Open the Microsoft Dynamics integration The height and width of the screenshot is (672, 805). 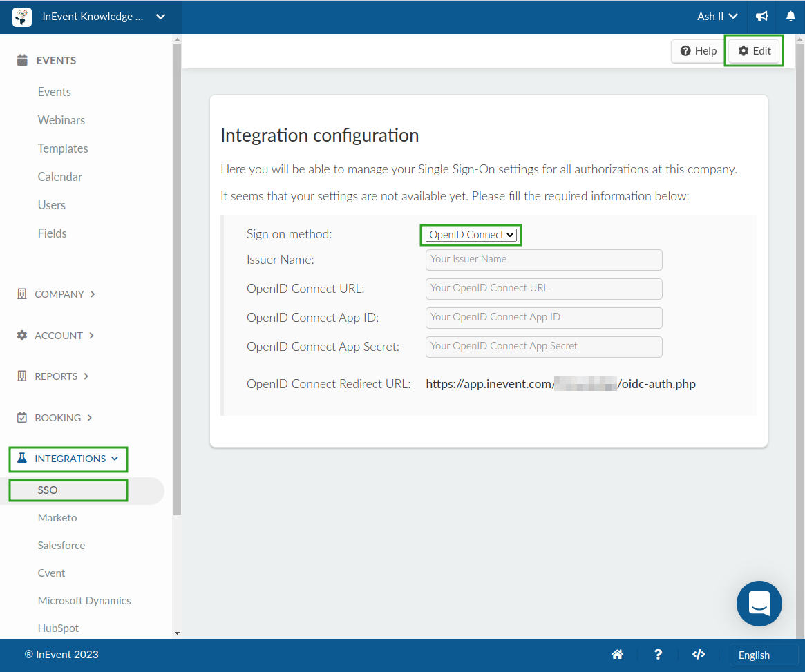click(84, 601)
